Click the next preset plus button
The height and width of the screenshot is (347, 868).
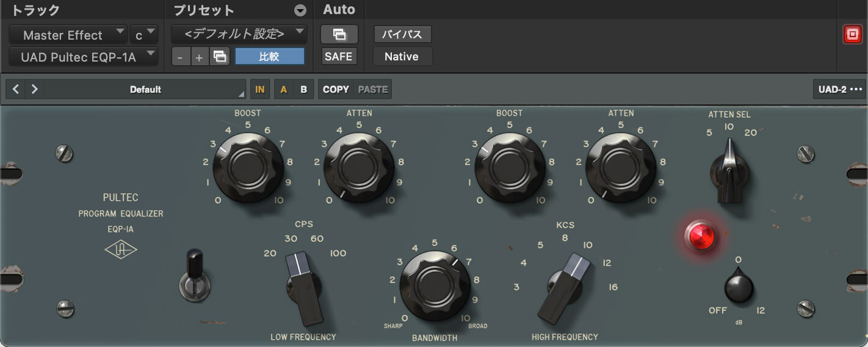coord(199,57)
